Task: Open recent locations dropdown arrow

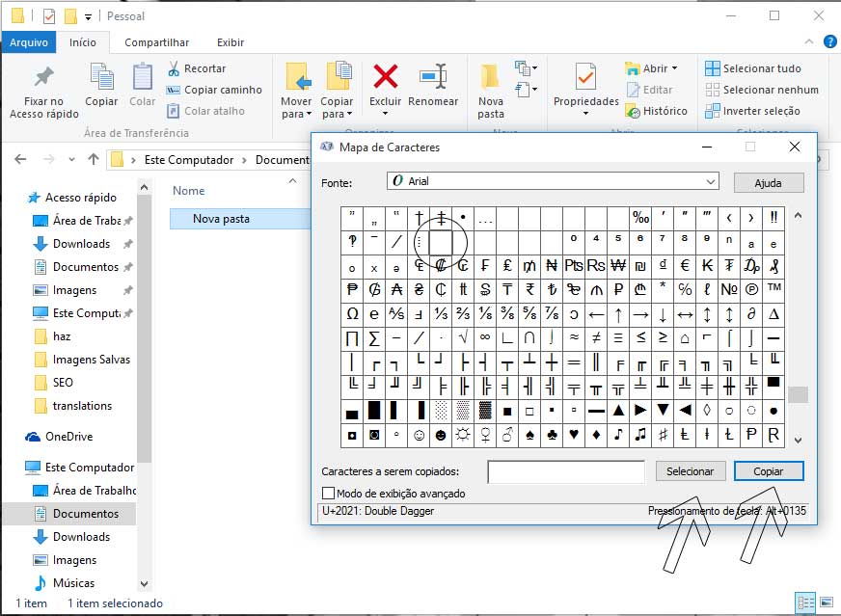Action: (71, 159)
